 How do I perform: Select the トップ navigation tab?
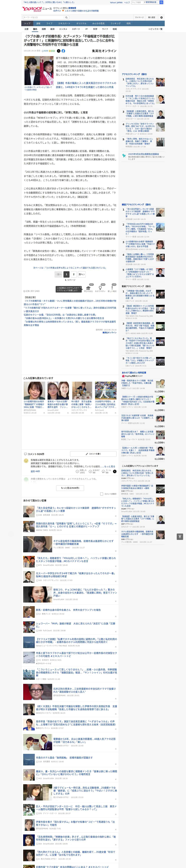pyautogui.click(x=27, y=24)
